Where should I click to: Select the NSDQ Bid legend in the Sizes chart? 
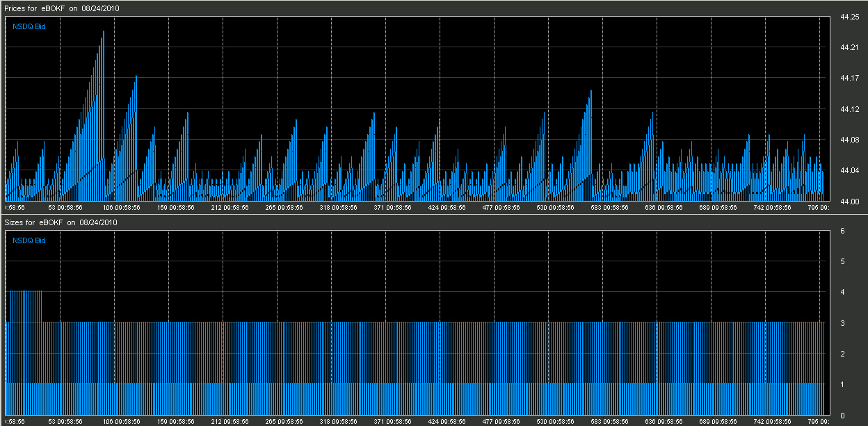point(29,240)
